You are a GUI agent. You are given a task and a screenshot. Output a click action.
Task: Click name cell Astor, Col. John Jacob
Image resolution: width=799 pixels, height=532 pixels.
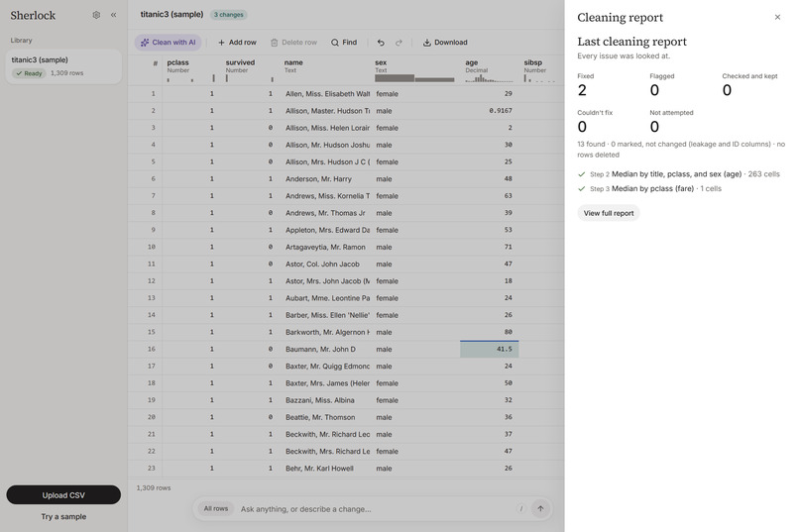[x=325, y=264]
